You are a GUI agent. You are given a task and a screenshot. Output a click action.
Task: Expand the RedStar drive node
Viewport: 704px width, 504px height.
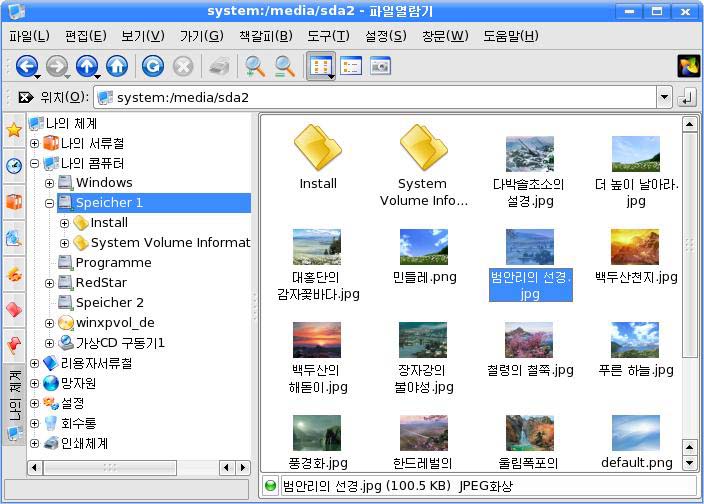tap(49, 283)
